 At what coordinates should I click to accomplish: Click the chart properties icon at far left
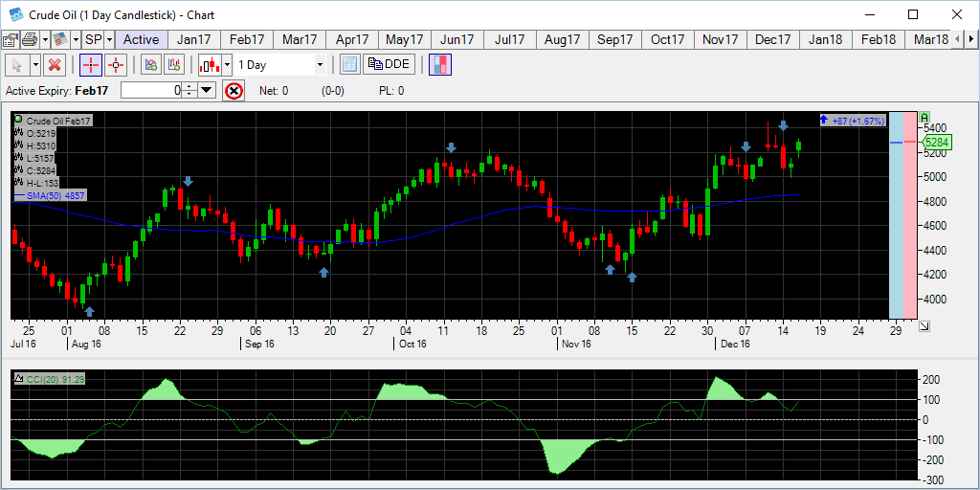pos(10,39)
